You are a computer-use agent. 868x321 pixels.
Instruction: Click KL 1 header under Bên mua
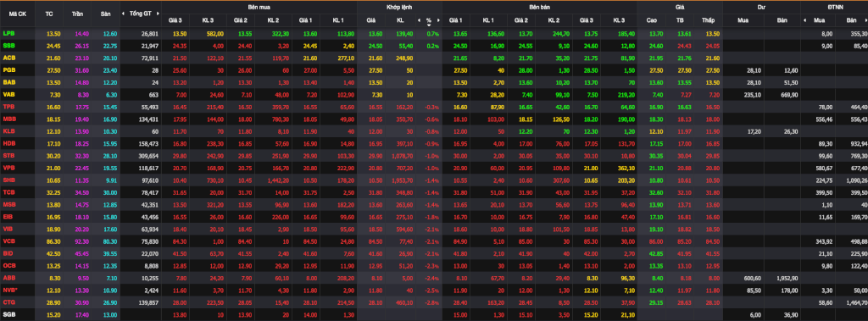338,20
